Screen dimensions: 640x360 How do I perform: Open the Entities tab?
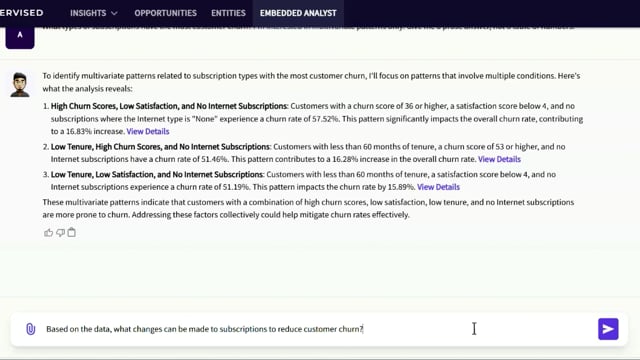[x=228, y=13]
